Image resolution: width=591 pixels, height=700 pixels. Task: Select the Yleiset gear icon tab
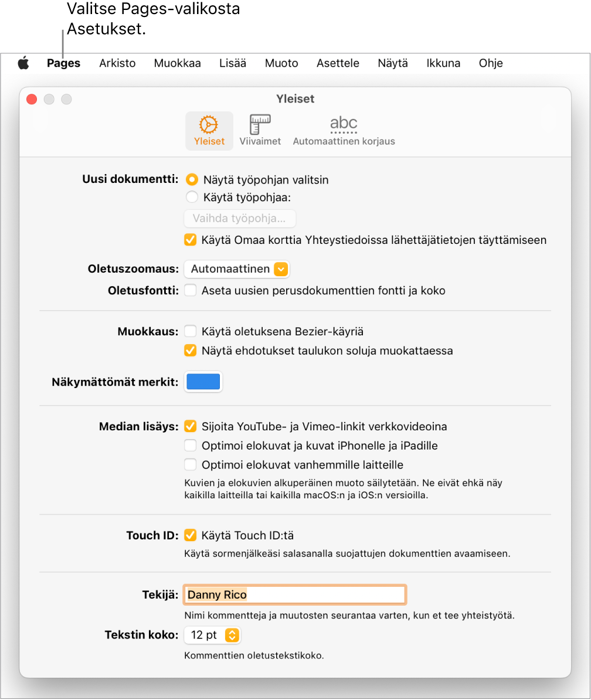click(x=209, y=131)
